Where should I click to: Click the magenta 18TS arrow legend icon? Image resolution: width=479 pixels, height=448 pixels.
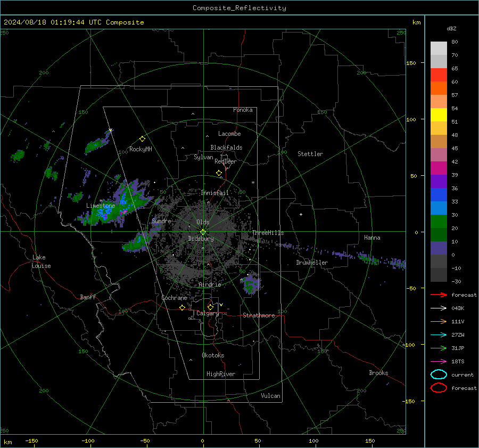(x=439, y=362)
